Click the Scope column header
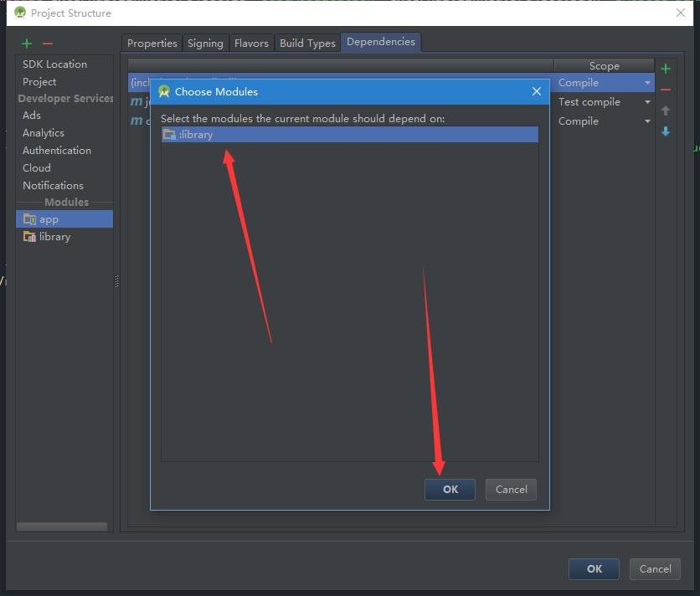 point(604,66)
